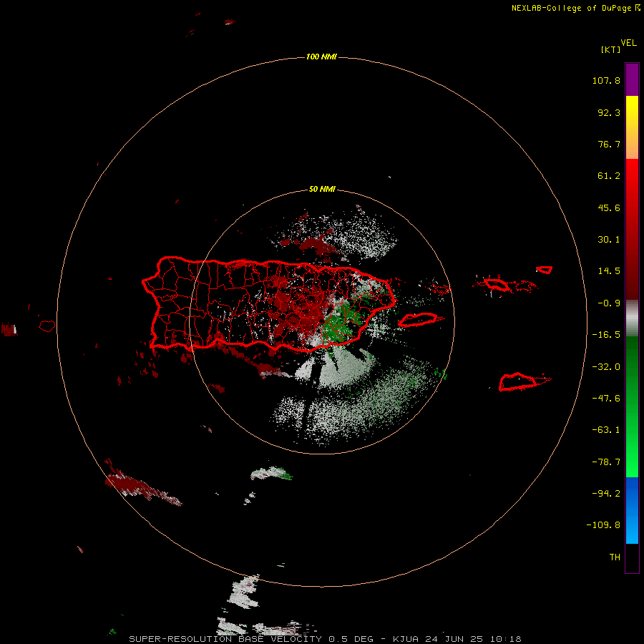This screenshot has width=644, height=644.
Task: Click the 100 NMI range ring label
Action: click(x=321, y=57)
